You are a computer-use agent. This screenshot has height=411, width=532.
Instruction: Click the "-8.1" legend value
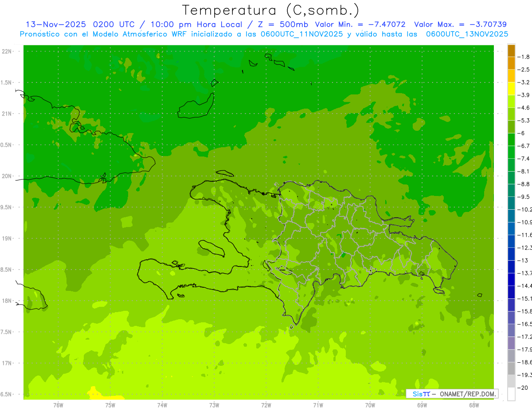[523, 171]
